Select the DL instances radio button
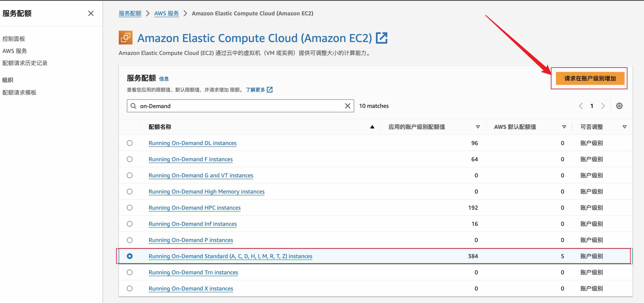Viewport: 644px width, 303px height. tap(129, 143)
